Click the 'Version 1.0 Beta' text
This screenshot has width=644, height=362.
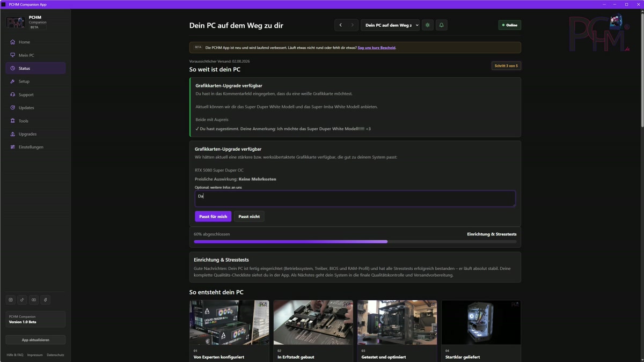coord(23,322)
